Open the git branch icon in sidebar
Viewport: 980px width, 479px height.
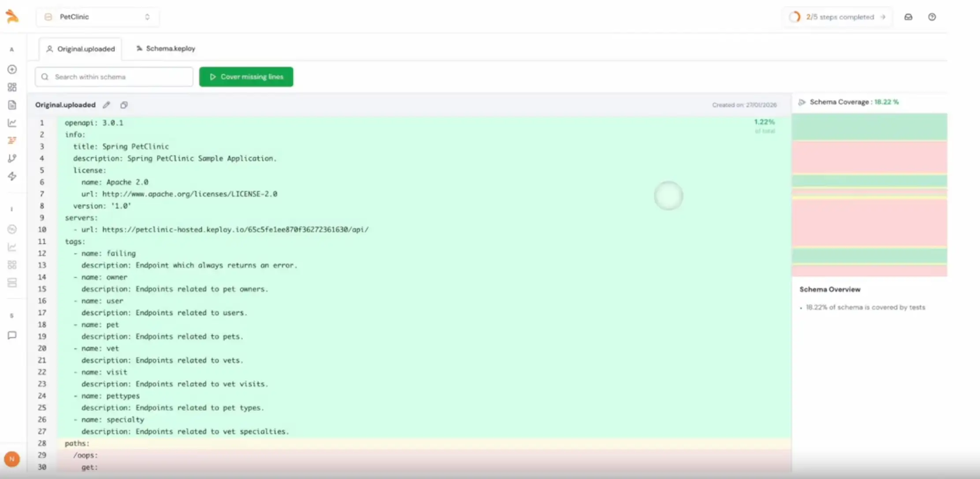point(12,158)
